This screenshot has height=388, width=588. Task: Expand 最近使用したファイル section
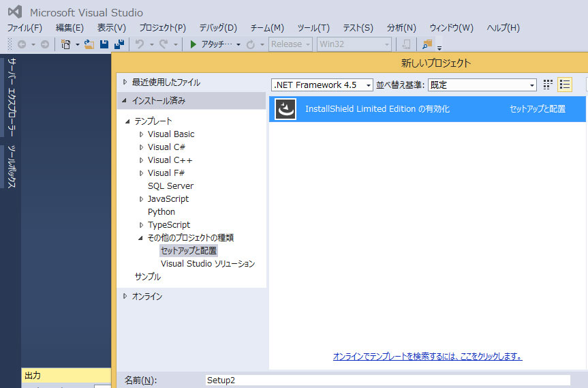[x=125, y=82]
